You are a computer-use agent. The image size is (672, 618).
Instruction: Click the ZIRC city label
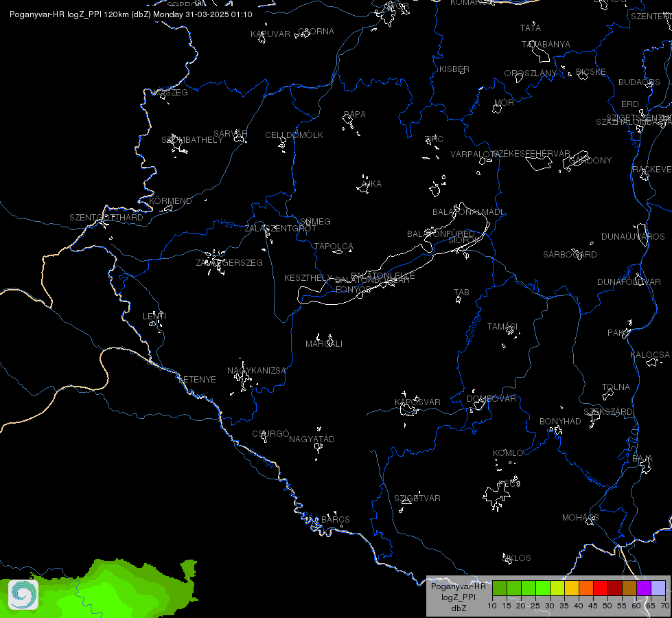[x=434, y=139]
